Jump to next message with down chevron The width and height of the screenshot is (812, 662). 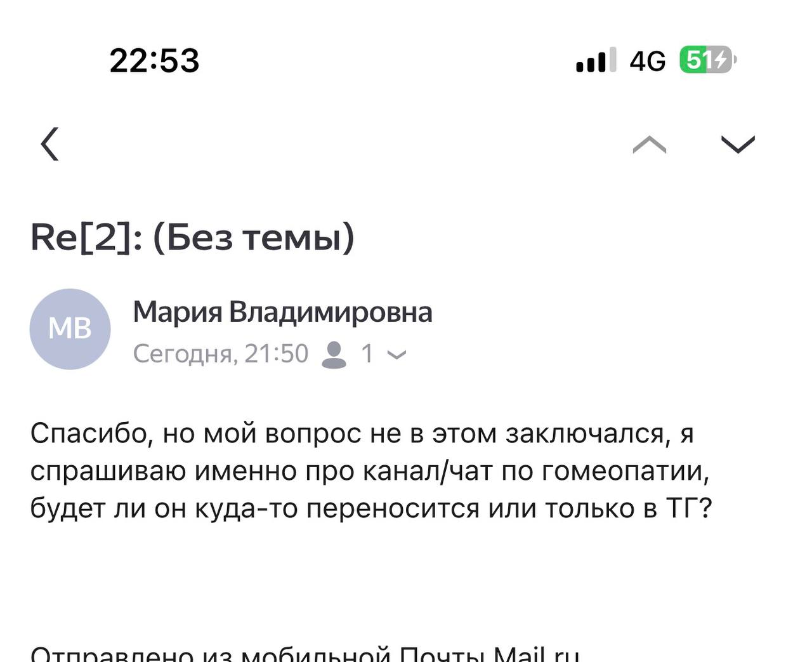[738, 145]
